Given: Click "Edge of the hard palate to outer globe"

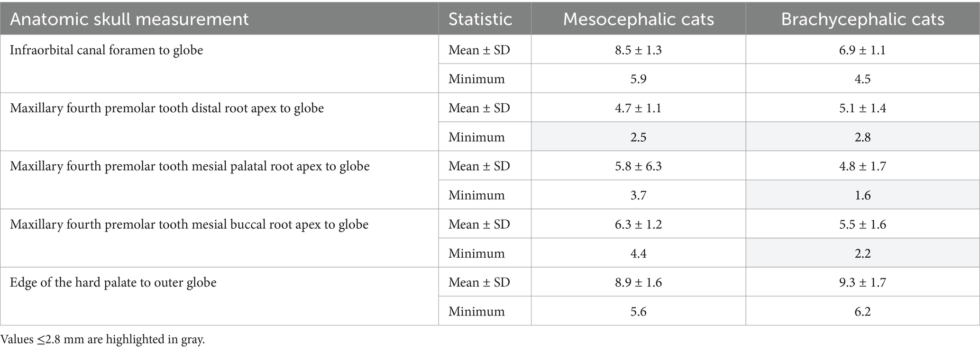Looking at the screenshot, I should 113,282.
